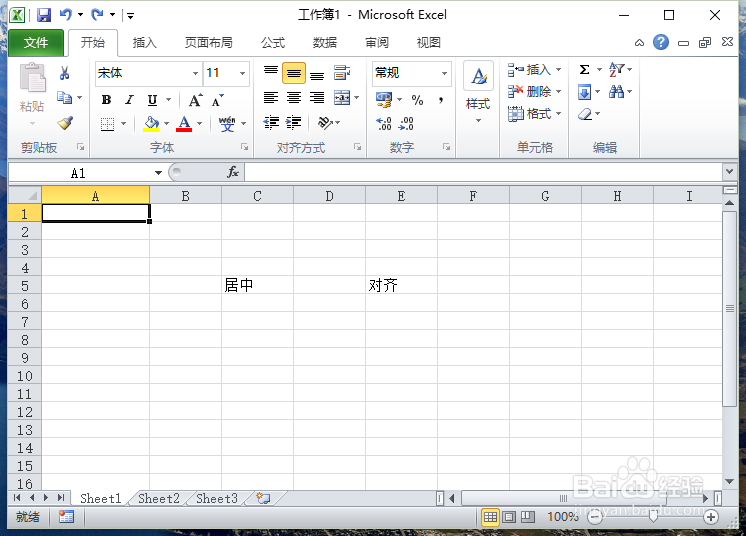This screenshot has width=746, height=536.
Task: Click the Copy icon in clipboard group
Action: pyautogui.click(x=64, y=97)
